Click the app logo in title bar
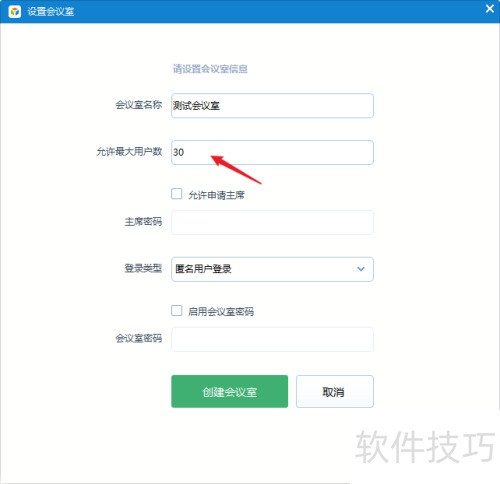The image size is (500, 484). [14, 12]
